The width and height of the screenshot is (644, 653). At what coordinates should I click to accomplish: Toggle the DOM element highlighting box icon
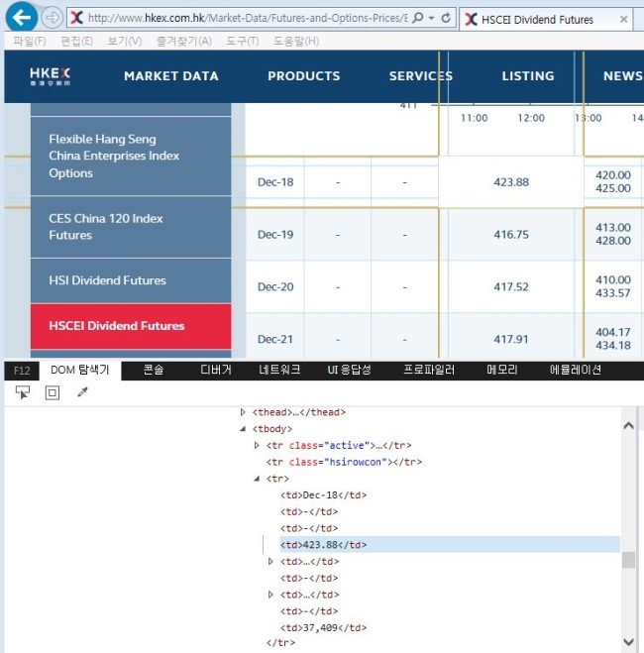(53, 392)
